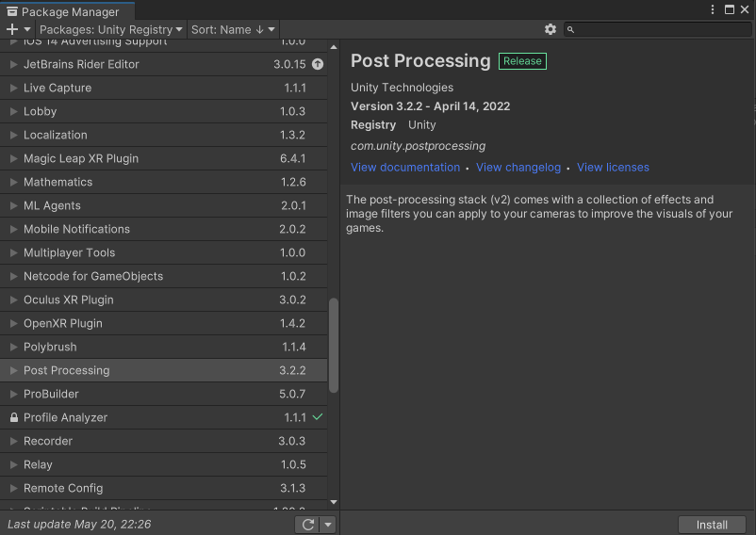
Task: Expand the ProBuilder package arrow
Action: (x=13, y=394)
